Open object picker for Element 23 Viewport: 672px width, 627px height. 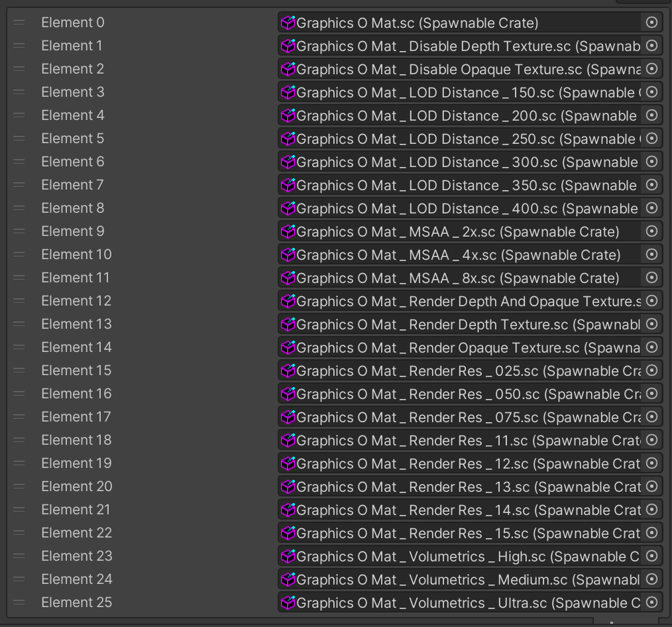point(651,556)
